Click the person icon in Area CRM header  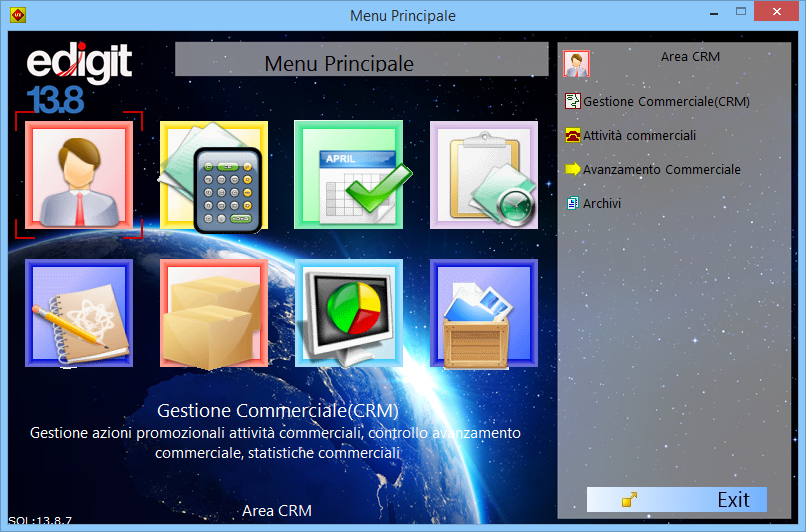[x=576, y=63]
